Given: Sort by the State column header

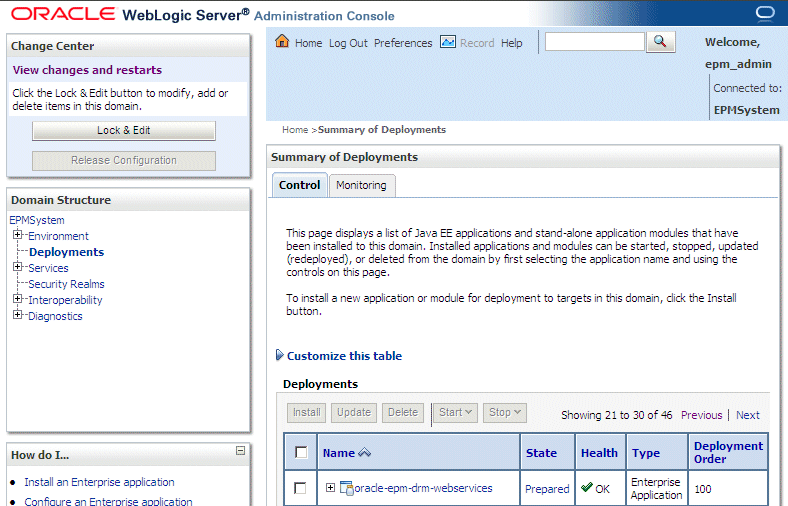Looking at the screenshot, I should (541, 453).
